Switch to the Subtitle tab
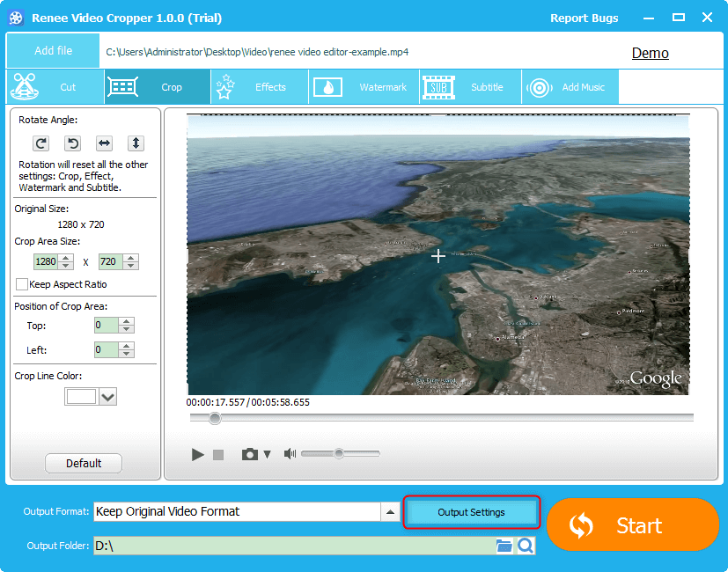The width and height of the screenshot is (728, 572). tap(465, 87)
